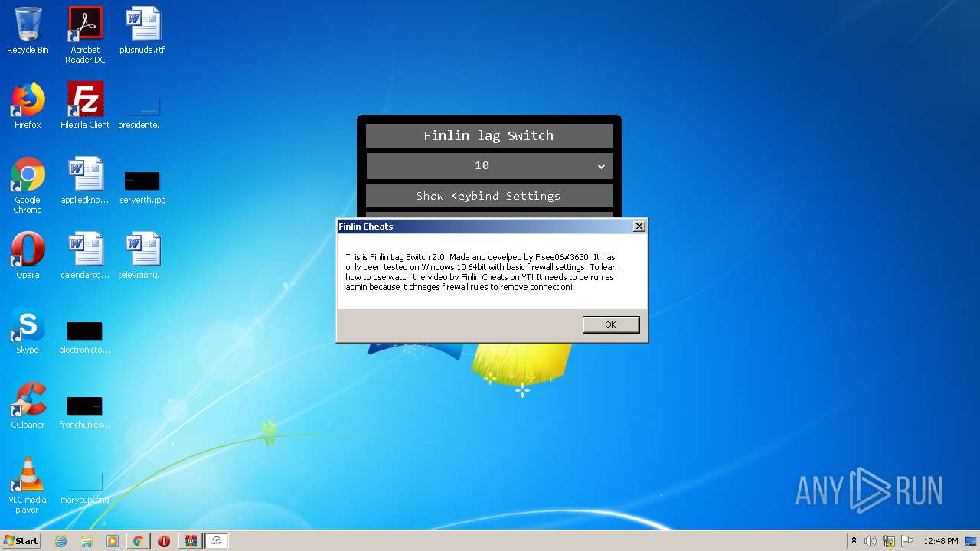Open Opera from the taskbar

pyautogui.click(x=164, y=541)
